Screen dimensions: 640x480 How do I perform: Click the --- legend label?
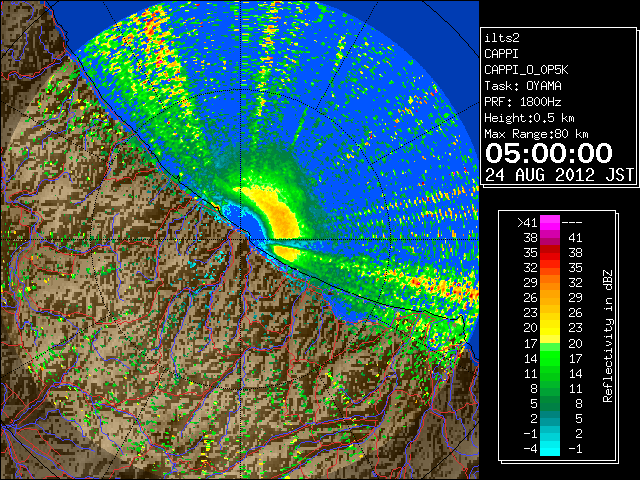pyautogui.click(x=572, y=223)
